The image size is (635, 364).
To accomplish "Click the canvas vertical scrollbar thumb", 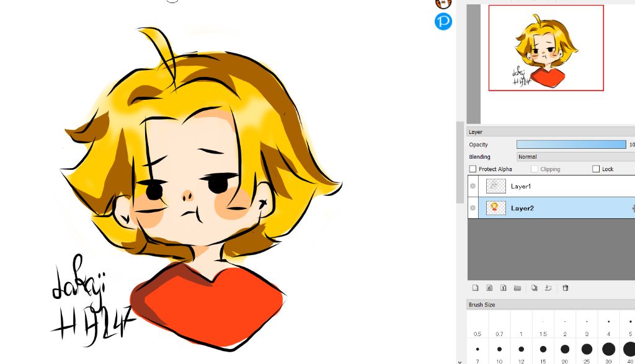I will [x=460, y=162].
